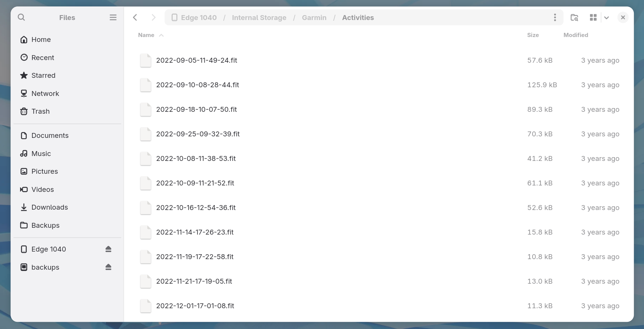Select file 2022-09-25-09-32-39.fit

pos(379,134)
